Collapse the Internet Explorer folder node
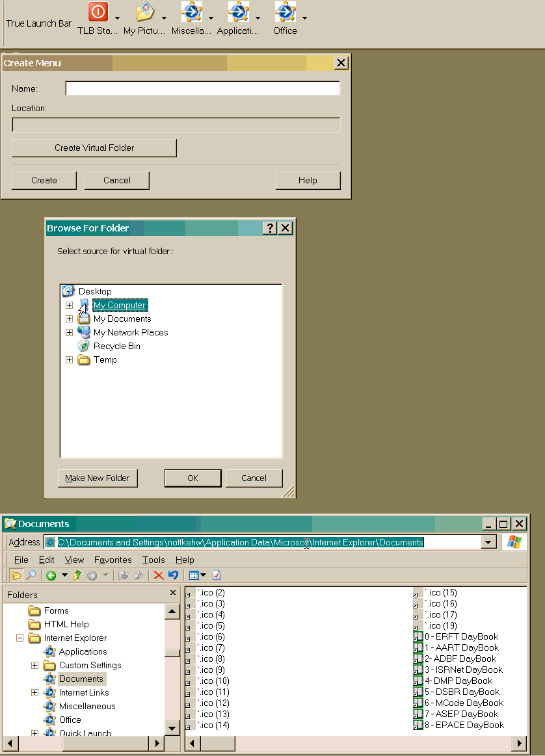Screen dimensions: 545x756 click(x=20, y=638)
